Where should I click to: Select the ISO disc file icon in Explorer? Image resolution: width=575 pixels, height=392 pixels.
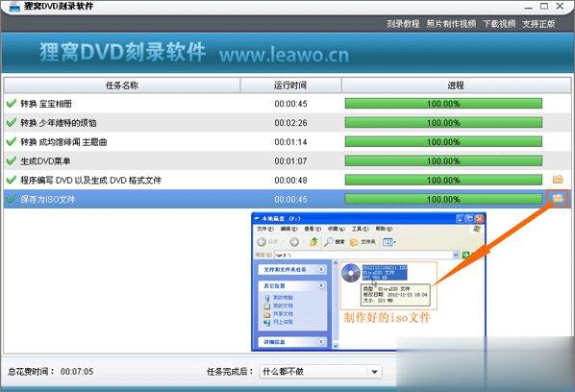click(351, 273)
